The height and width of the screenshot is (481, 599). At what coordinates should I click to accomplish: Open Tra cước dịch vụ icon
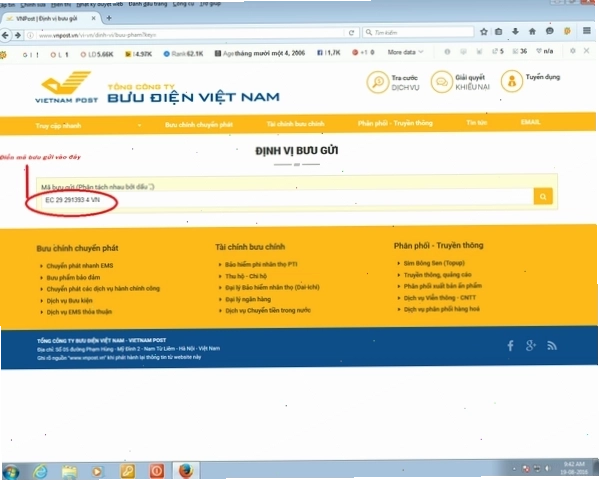tap(377, 82)
